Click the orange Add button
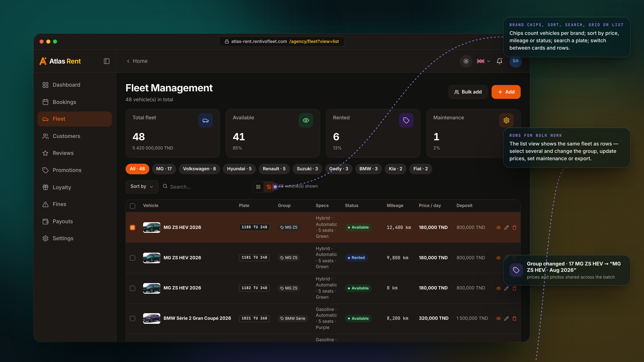 (x=506, y=92)
